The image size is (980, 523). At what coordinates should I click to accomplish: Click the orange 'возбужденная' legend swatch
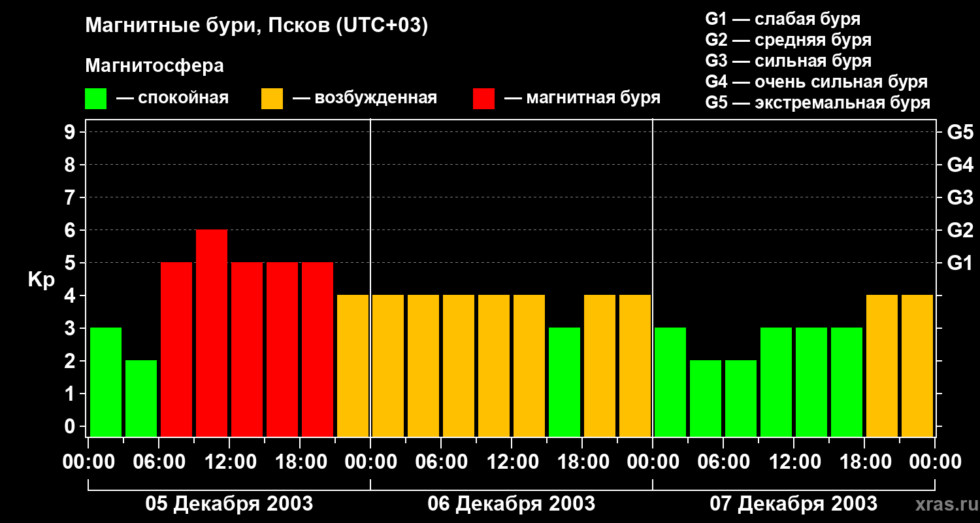coord(272,99)
